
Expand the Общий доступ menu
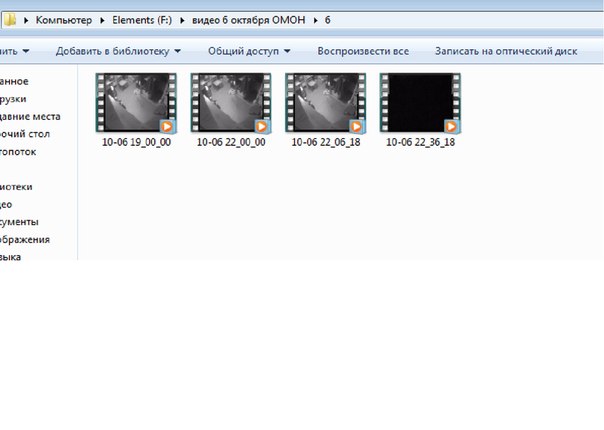coord(248,50)
